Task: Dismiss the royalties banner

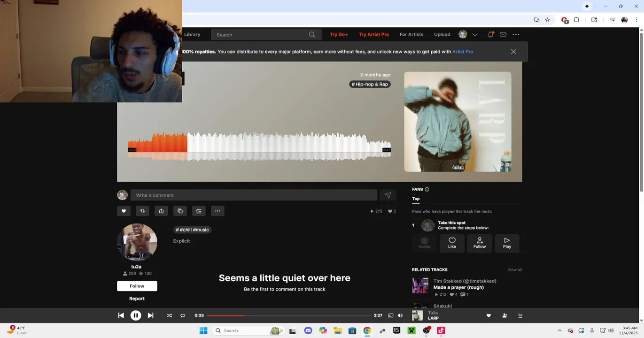Action: (x=513, y=52)
